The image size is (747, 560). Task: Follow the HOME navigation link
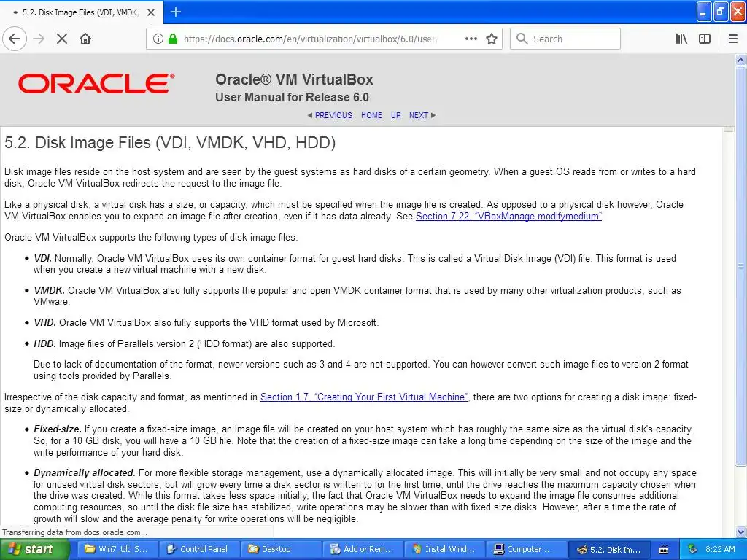(371, 115)
